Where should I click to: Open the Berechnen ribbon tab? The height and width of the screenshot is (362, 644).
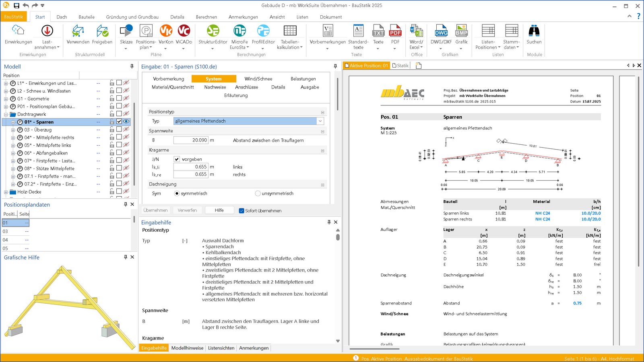[x=206, y=17]
